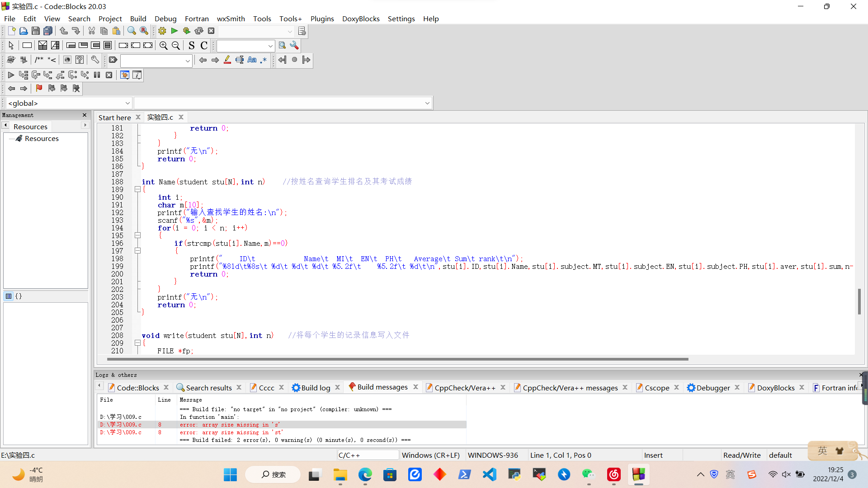868x488 pixels.
Task: Toggle Match case 'Aa' search option
Action: [252, 60]
